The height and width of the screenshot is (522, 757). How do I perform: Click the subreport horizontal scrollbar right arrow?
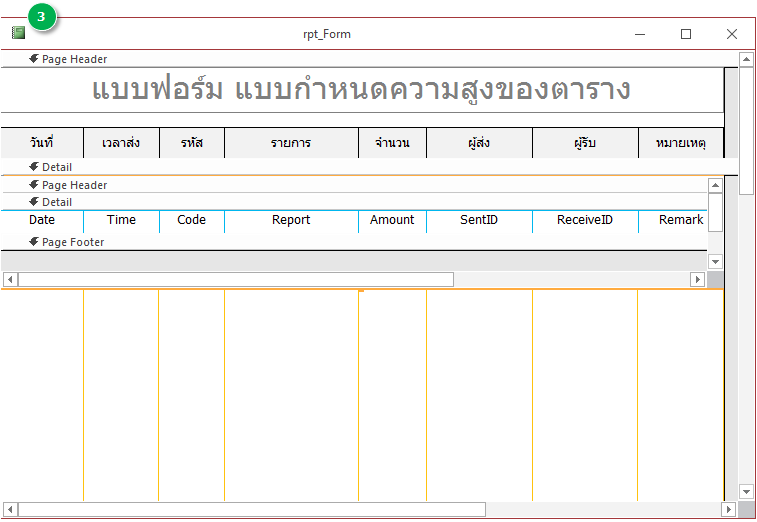(698, 279)
